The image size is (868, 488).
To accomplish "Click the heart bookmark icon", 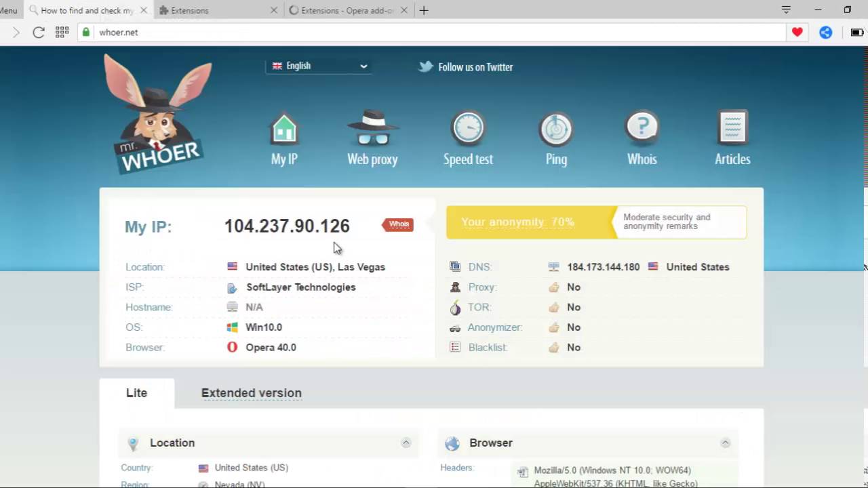I will (x=797, y=32).
